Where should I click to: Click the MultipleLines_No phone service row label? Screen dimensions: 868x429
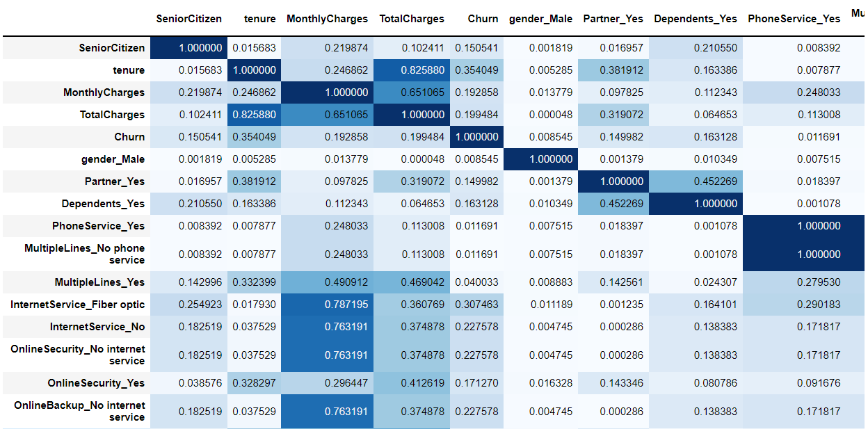[x=85, y=254]
